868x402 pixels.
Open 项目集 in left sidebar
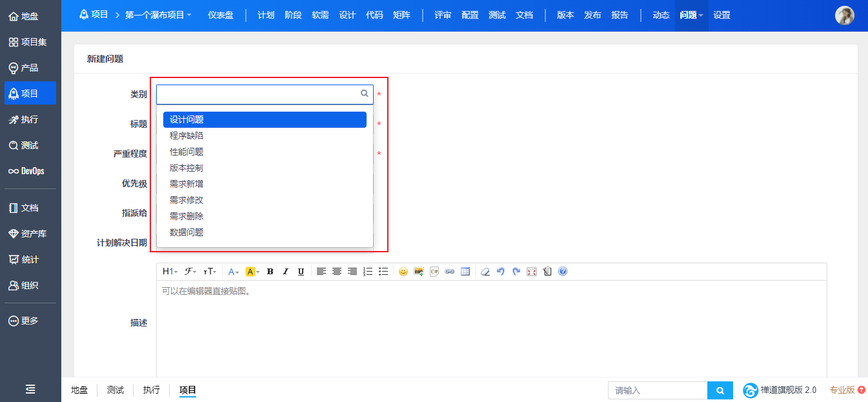pos(30,42)
